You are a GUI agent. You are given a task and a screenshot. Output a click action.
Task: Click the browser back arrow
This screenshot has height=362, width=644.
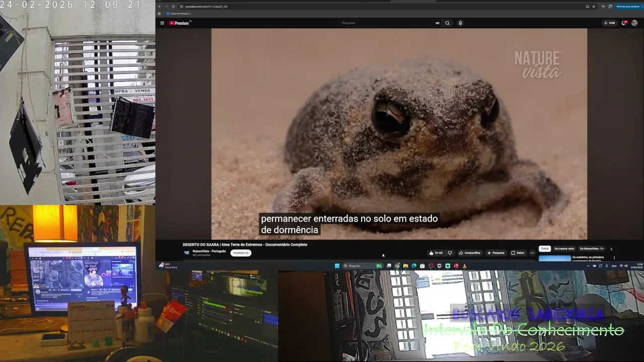tap(159, 7)
